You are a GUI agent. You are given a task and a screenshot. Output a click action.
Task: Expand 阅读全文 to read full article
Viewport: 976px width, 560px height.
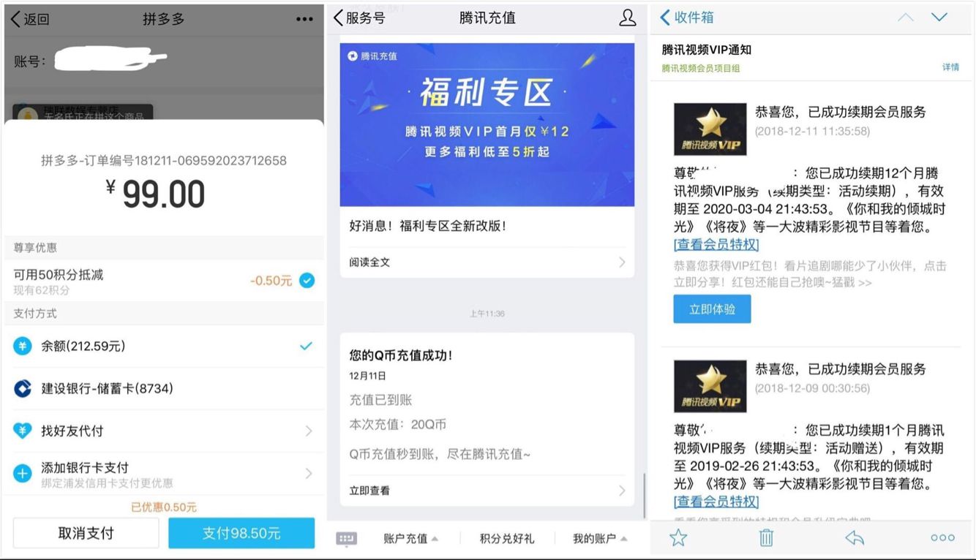pyautogui.click(x=487, y=262)
